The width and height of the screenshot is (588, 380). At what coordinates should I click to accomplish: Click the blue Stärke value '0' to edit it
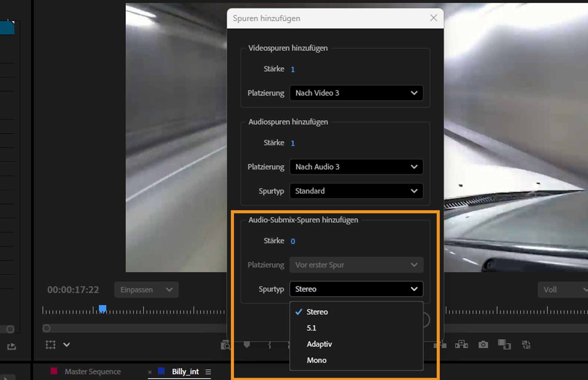[293, 241]
